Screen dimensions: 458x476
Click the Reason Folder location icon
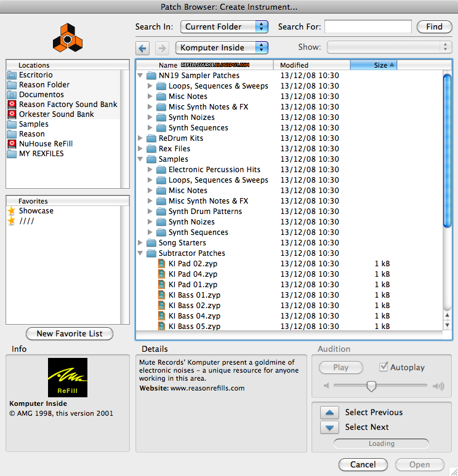tap(12, 85)
